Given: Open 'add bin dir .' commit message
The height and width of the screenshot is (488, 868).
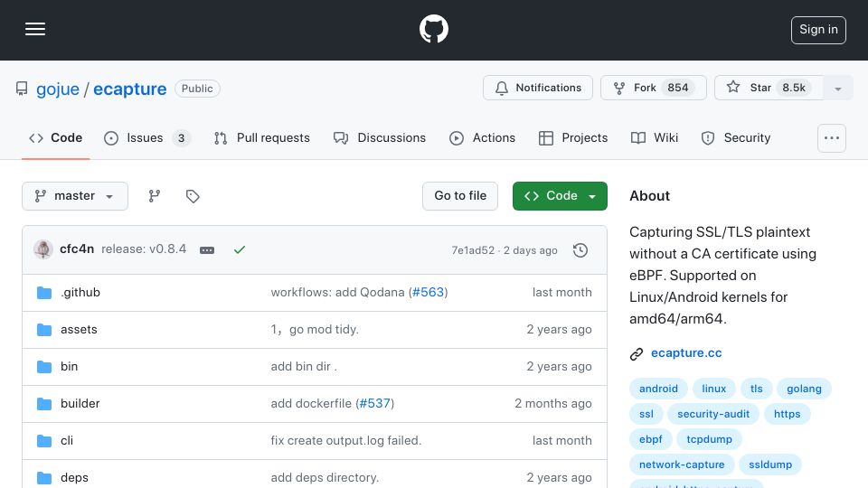Looking at the screenshot, I should [304, 366].
